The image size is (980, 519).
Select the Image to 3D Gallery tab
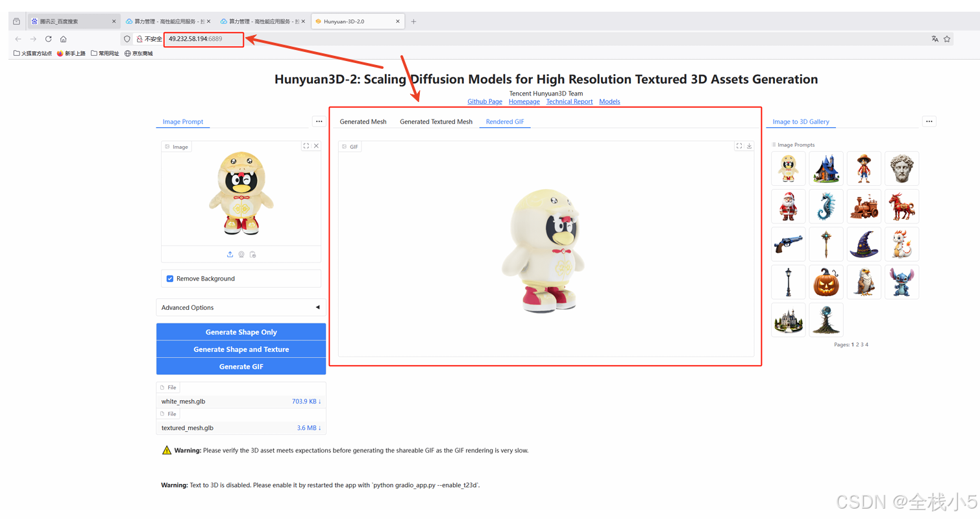[801, 121]
